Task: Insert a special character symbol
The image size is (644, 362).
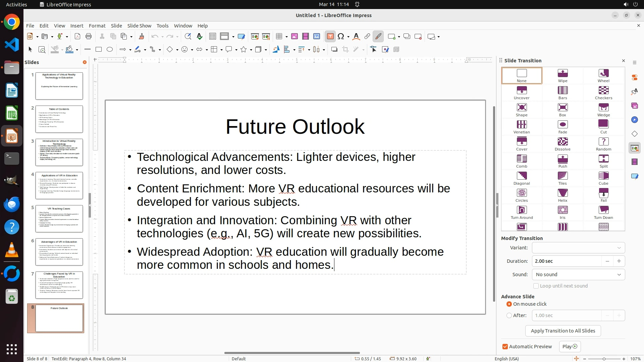Action: click(341, 37)
